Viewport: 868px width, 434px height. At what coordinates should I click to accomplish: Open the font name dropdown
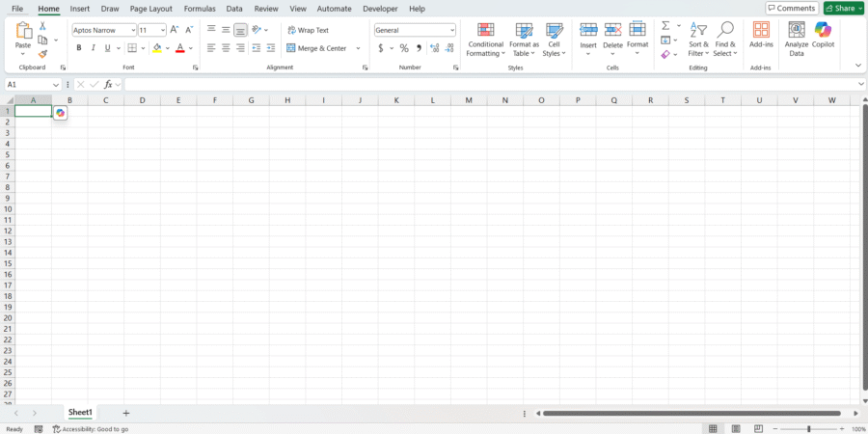pyautogui.click(x=133, y=31)
